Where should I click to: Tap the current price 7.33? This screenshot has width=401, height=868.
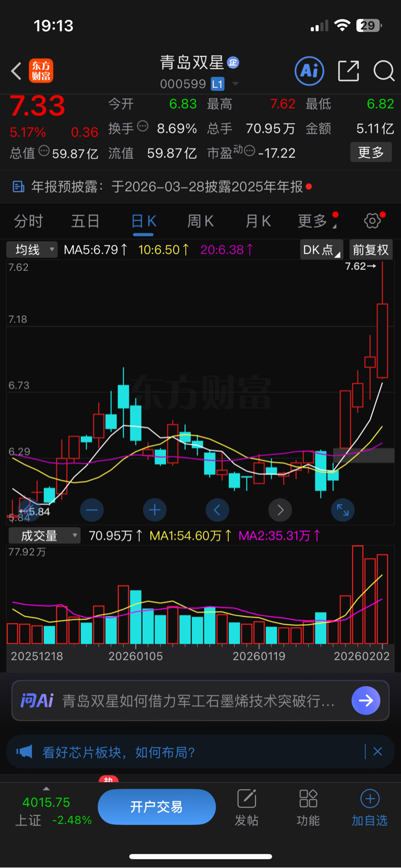tap(38, 106)
